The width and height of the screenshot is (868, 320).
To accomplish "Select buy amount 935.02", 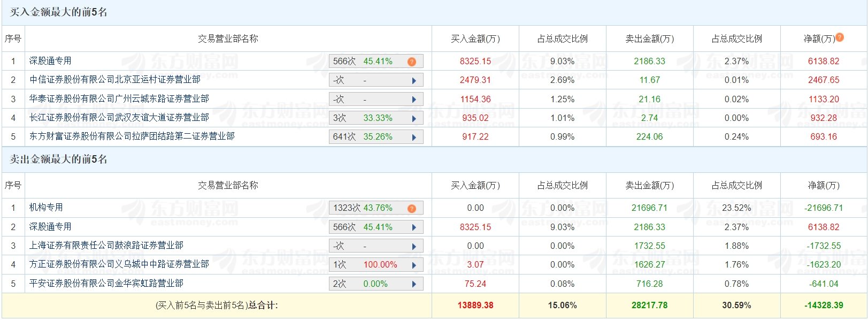I will 475,118.
